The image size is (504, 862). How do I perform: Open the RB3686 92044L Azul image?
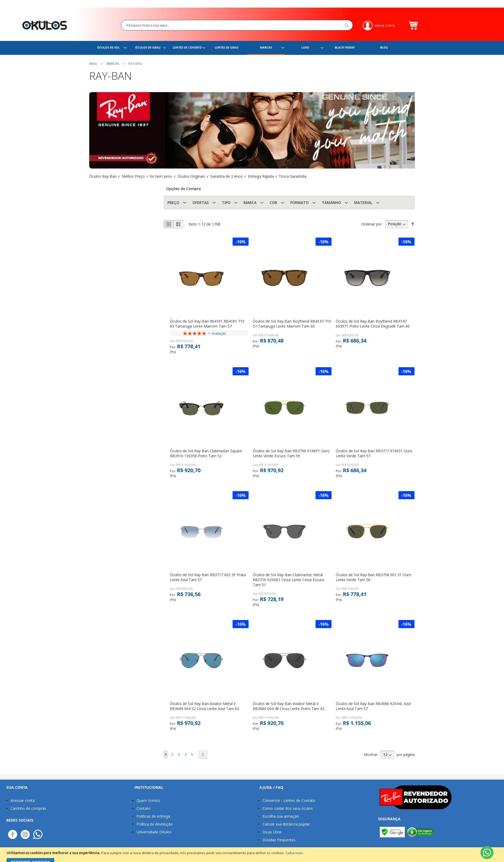coord(367,660)
